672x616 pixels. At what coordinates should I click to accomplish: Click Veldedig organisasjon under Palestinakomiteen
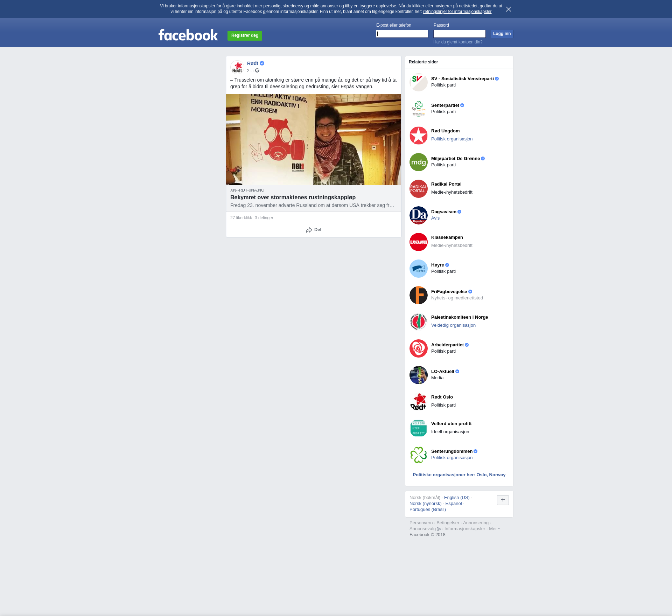point(453,325)
